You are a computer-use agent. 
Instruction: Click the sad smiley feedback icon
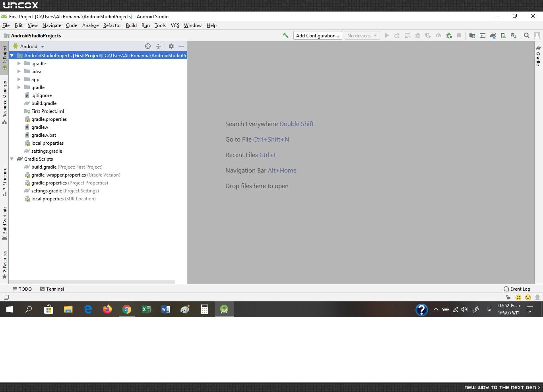pyautogui.click(x=528, y=297)
